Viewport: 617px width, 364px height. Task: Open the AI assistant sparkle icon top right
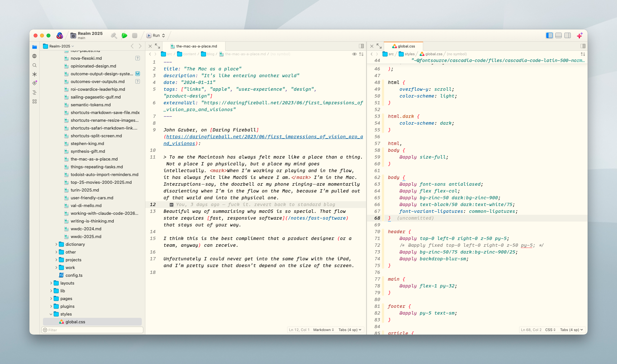(x=580, y=36)
